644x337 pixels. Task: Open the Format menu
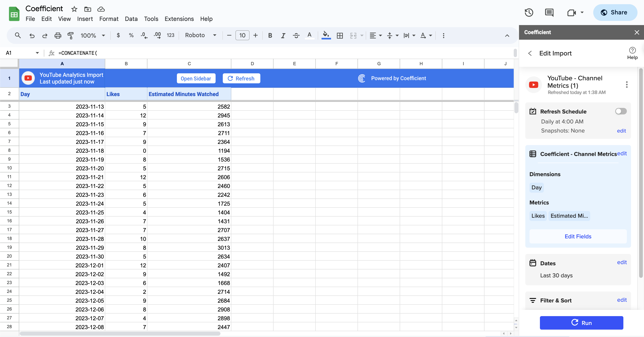(109, 19)
